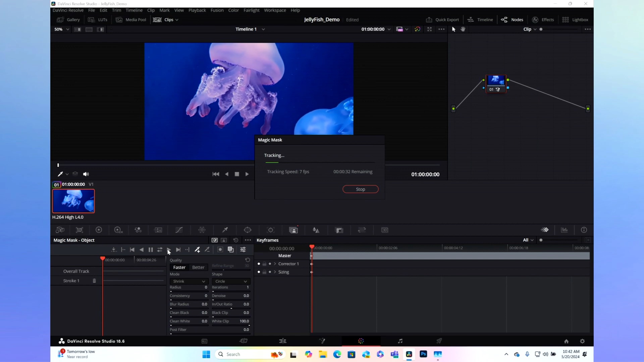Open the Sizing palette
The image size is (644, 362).
pos(362,230)
